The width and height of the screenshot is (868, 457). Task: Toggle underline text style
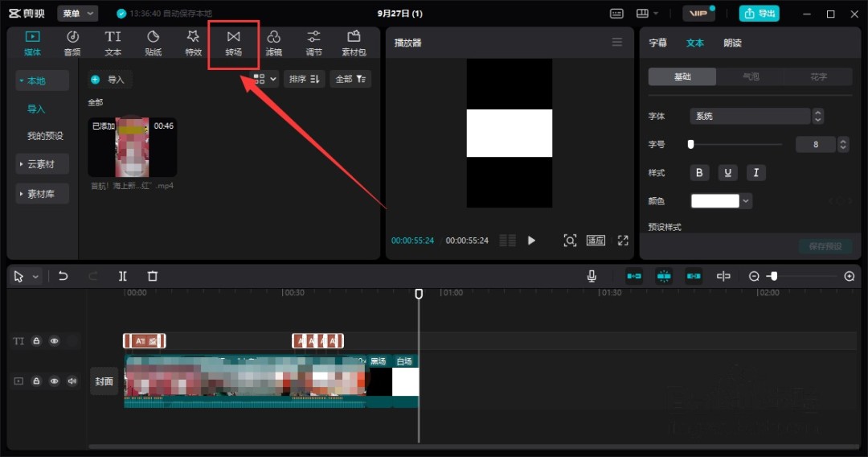tap(727, 173)
